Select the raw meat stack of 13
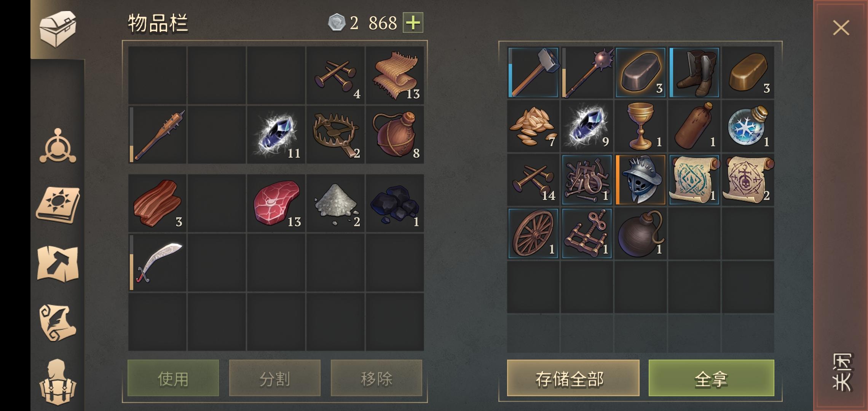This screenshot has width=868, height=411. point(276,203)
